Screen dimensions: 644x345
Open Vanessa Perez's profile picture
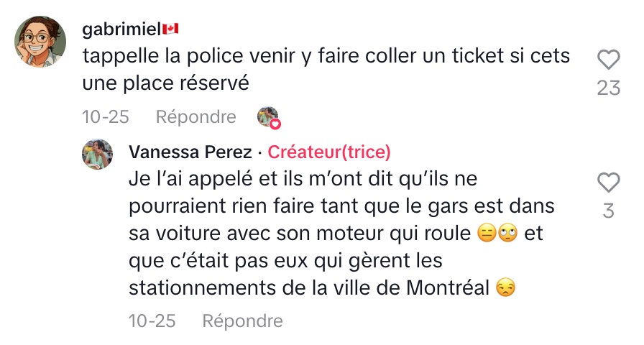click(x=97, y=153)
